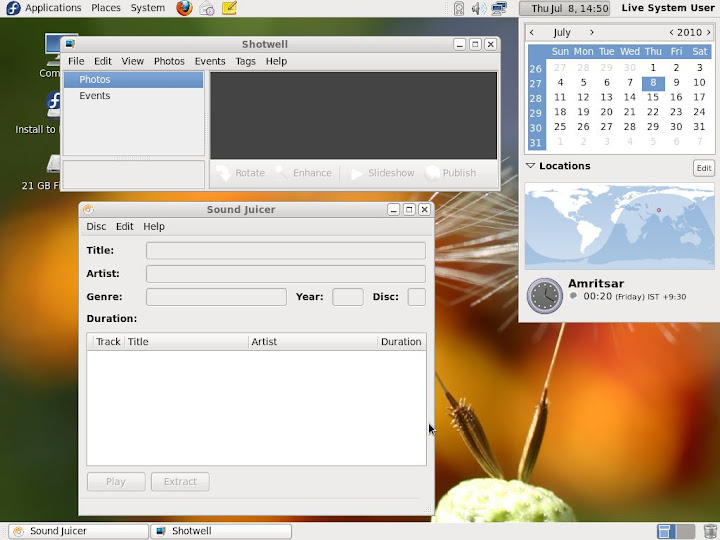Click the Artist input field

pos(286,274)
